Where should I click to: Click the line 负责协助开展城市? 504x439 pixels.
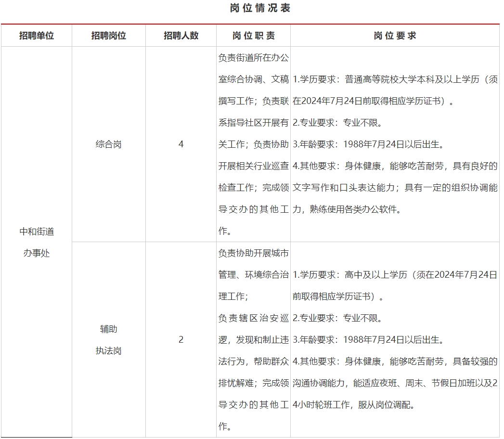pos(254,253)
